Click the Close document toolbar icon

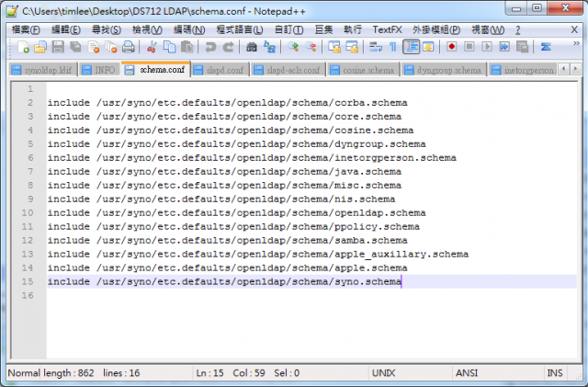94,47
